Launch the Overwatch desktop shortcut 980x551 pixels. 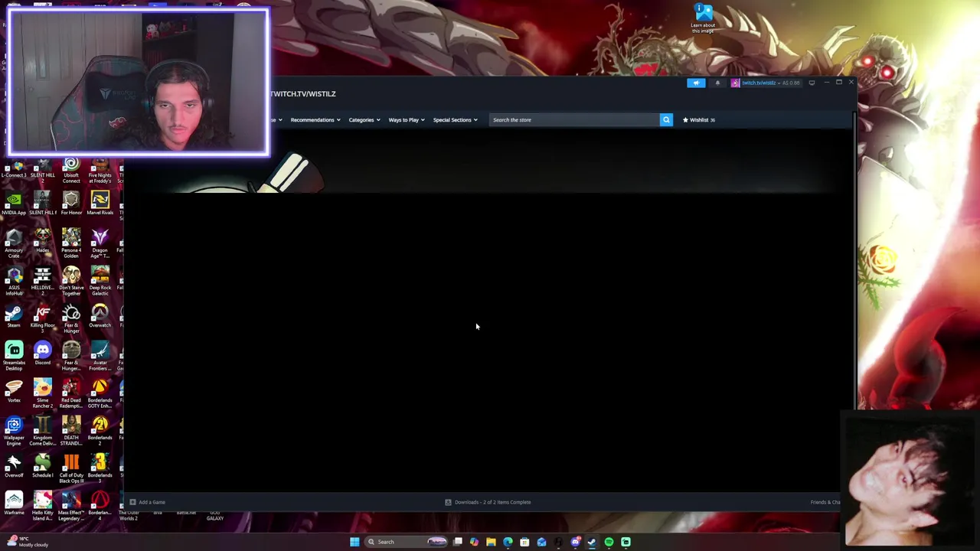click(100, 316)
